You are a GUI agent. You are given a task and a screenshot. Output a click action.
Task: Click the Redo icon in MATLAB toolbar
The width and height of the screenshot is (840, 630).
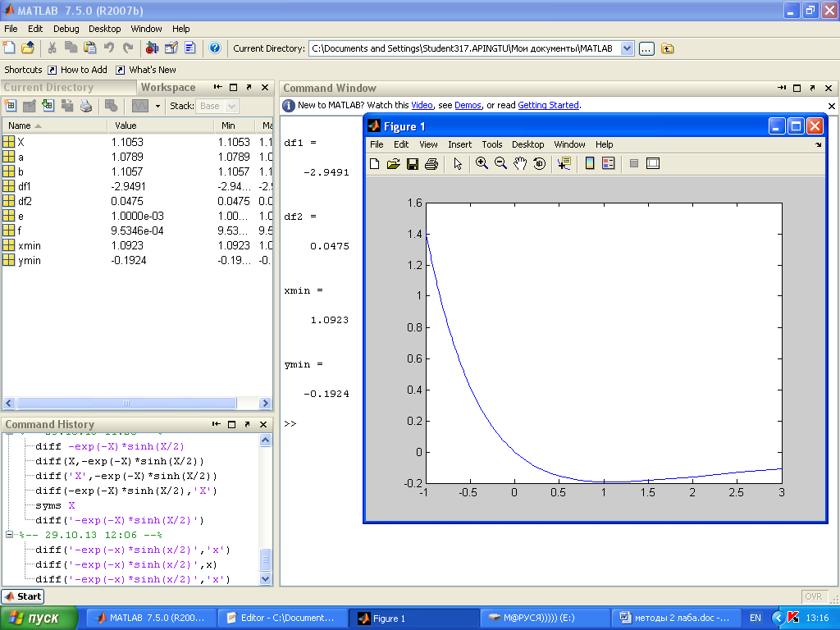coord(127,48)
